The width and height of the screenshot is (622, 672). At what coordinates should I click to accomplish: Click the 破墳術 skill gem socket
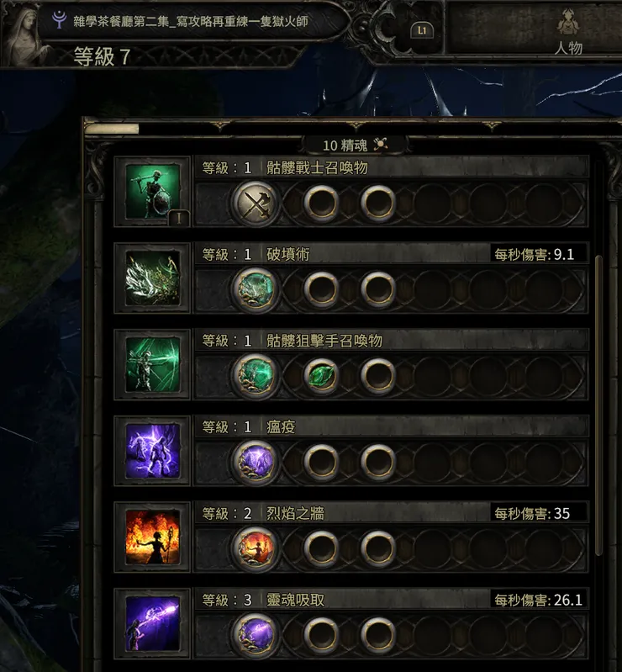tap(256, 289)
